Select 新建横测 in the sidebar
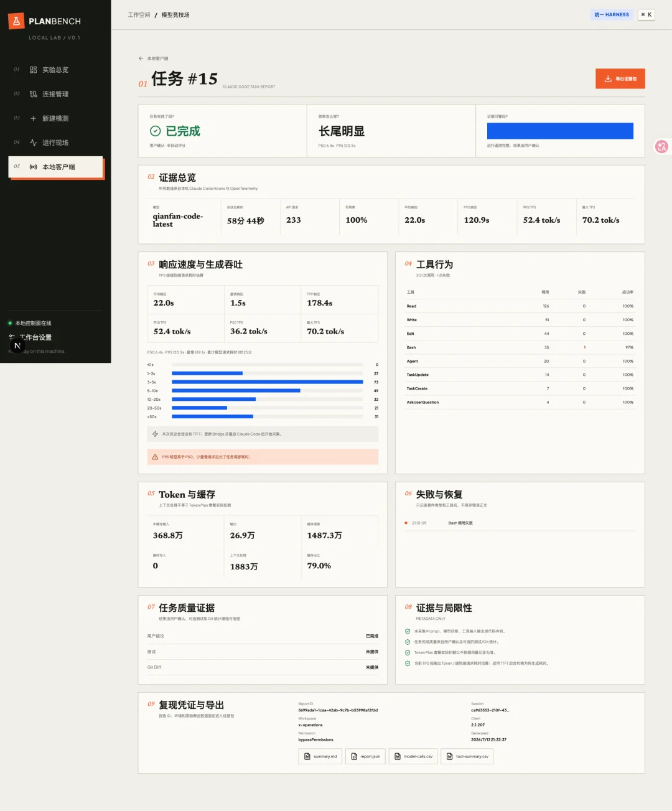This screenshot has height=811, width=672. pyautogui.click(x=56, y=118)
